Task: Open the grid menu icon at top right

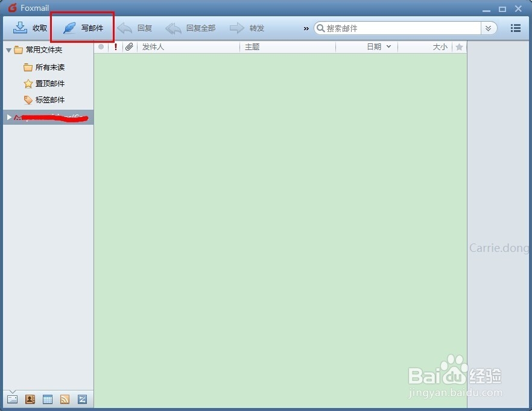Action: coord(515,28)
